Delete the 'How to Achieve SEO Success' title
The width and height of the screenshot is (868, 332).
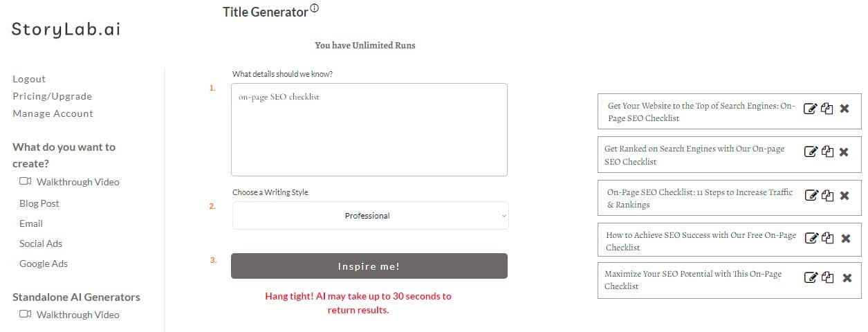(845, 239)
